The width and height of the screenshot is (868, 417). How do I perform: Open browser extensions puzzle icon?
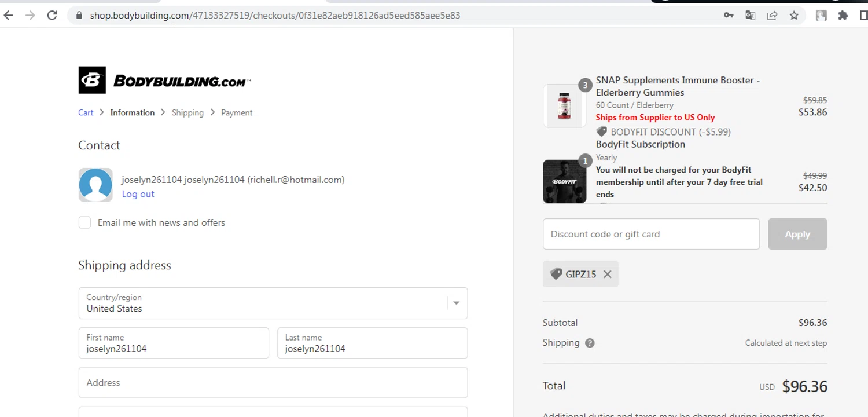[843, 16]
